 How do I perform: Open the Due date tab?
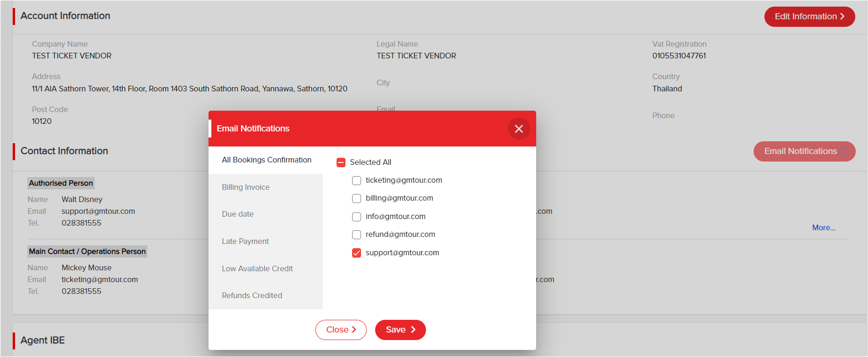pyautogui.click(x=266, y=214)
